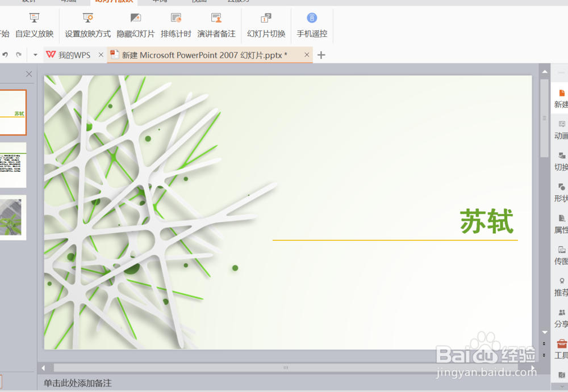Image resolution: width=568 pixels, height=392 pixels.
Task: Switch to the 设计 (Design) ribbon tab
Action: coord(27,1)
